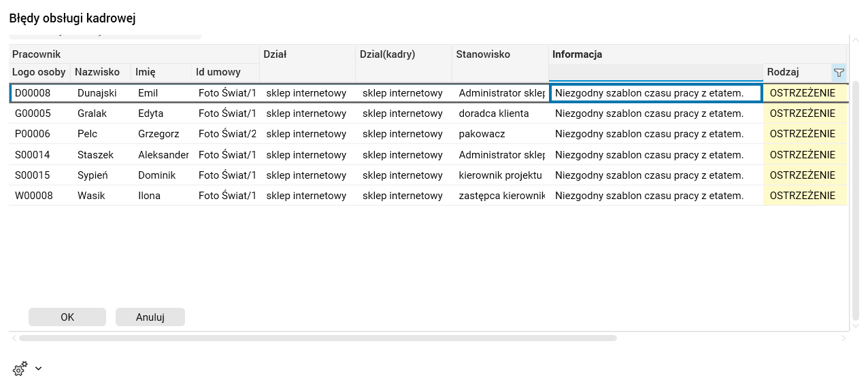Click the filter field under Informacja header
The height and width of the screenshot is (388, 868).
click(x=656, y=72)
